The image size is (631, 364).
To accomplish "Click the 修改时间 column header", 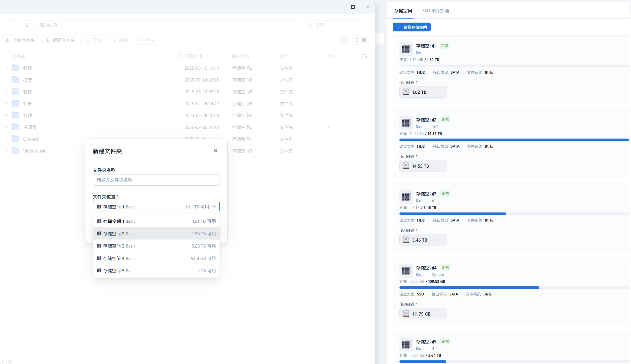I will [193, 56].
